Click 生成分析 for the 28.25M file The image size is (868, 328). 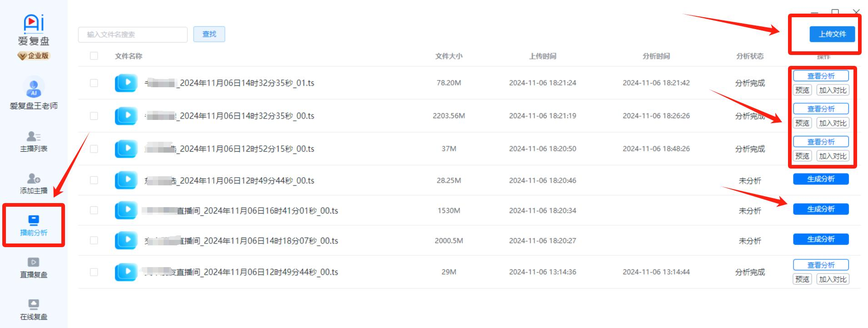point(821,179)
